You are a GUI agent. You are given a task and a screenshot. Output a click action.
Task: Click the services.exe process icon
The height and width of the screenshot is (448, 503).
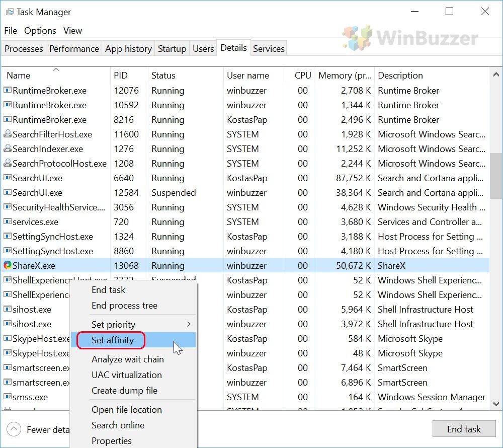coord(7,221)
